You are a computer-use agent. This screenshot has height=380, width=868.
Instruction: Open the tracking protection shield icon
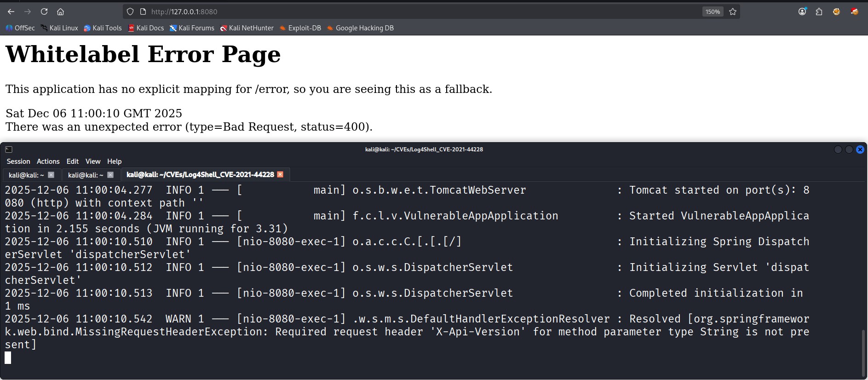pyautogui.click(x=130, y=12)
